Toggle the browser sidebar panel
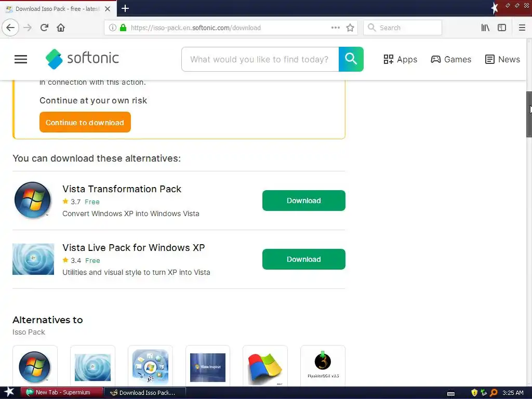 point(502,28)
